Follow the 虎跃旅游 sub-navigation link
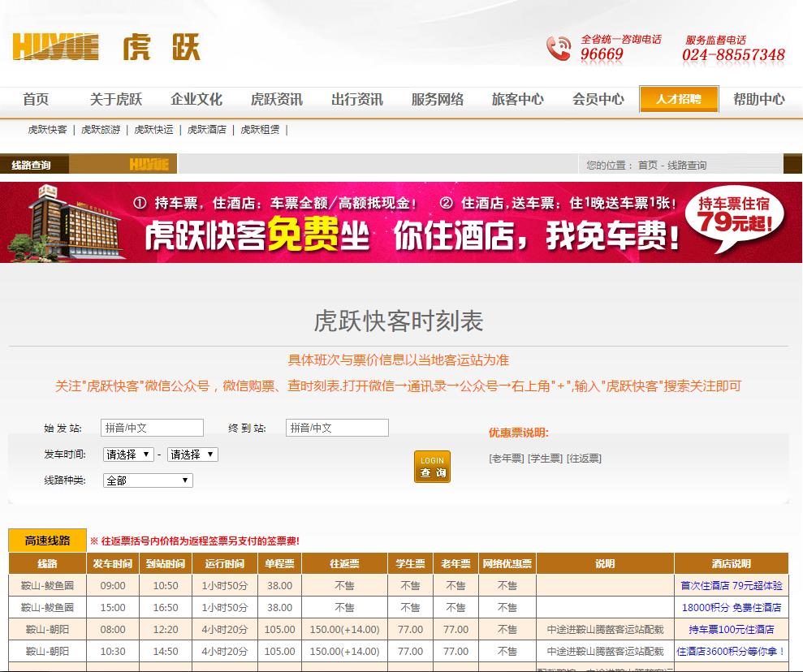 coord(101,130)
